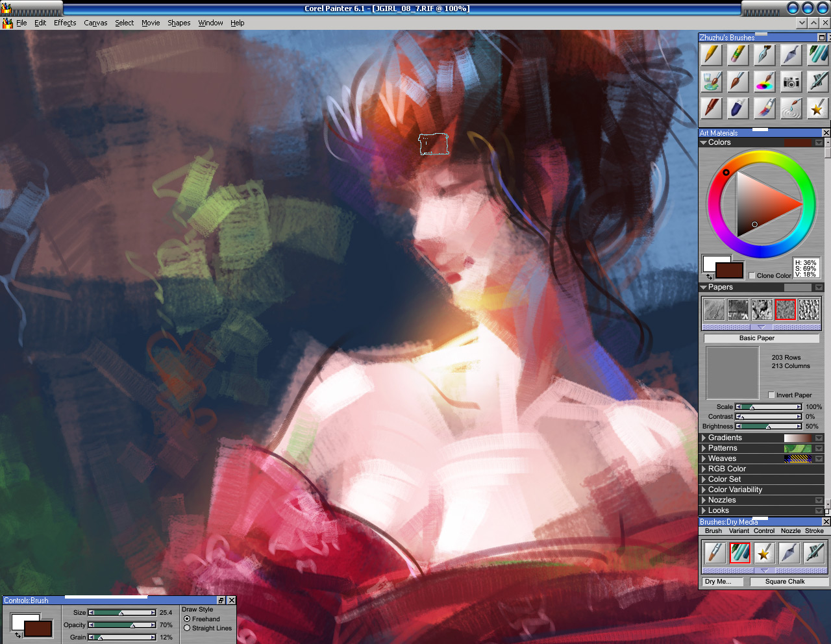Select the water color brush with glass icon
831x644 pixels.
point(712,82)
